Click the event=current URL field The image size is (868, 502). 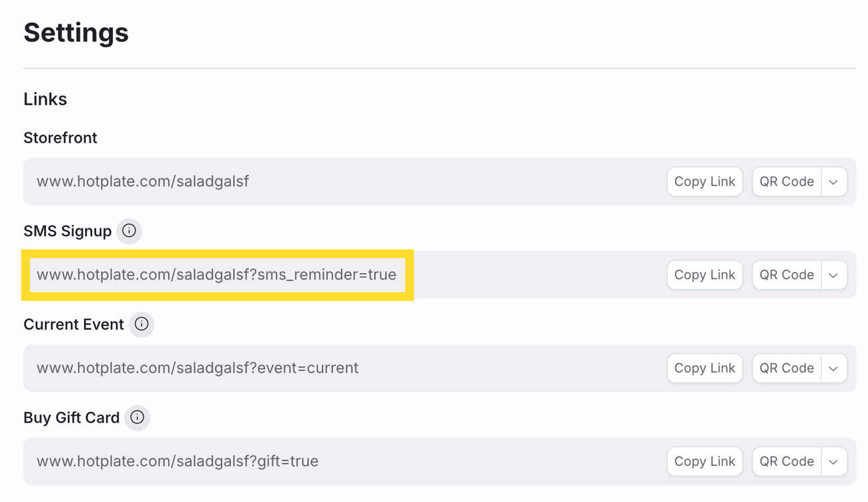pos(198,368)
